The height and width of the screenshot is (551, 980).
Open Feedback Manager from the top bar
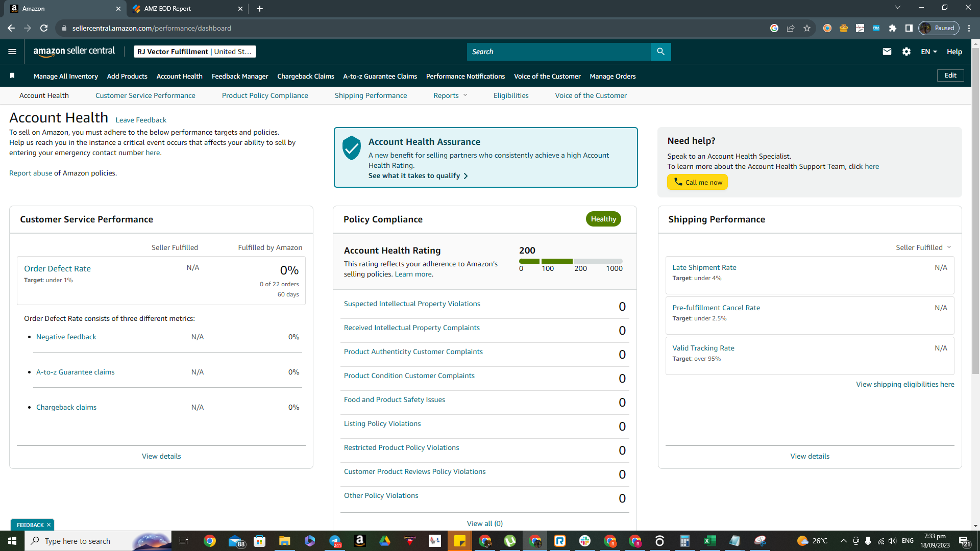(240, 76)
